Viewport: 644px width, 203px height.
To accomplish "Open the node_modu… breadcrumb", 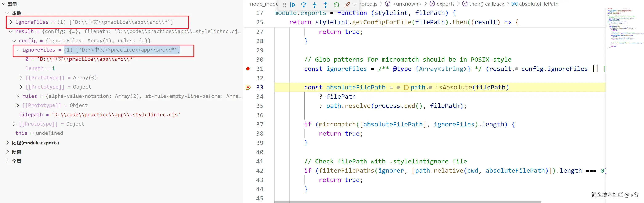I will pyautogui.click(x=264, y=4).
